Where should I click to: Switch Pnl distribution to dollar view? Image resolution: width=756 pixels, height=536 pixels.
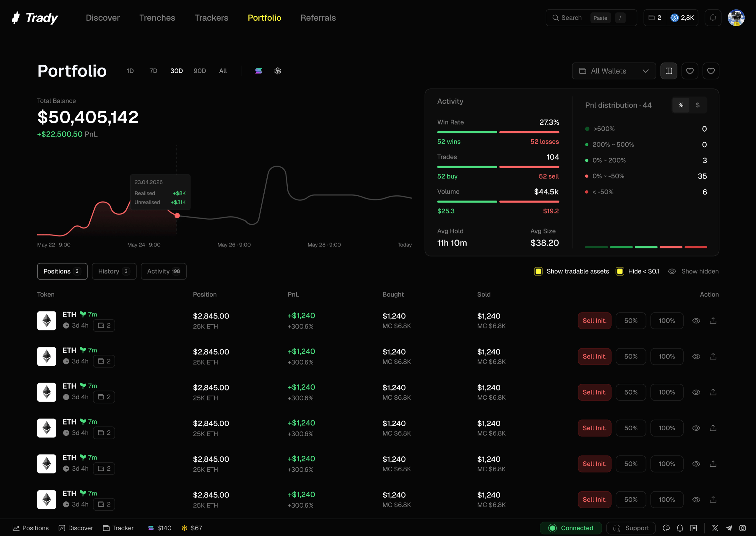point(698,105)
